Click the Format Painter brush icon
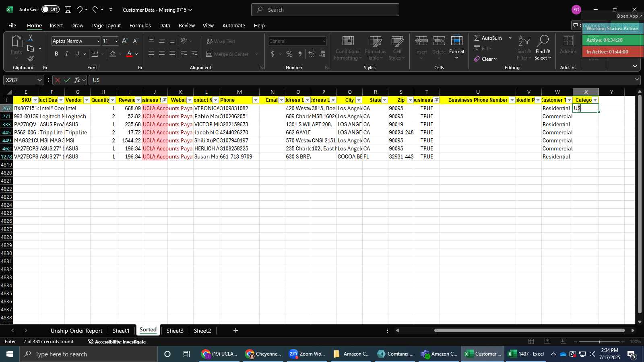 (x=30, y=59)
